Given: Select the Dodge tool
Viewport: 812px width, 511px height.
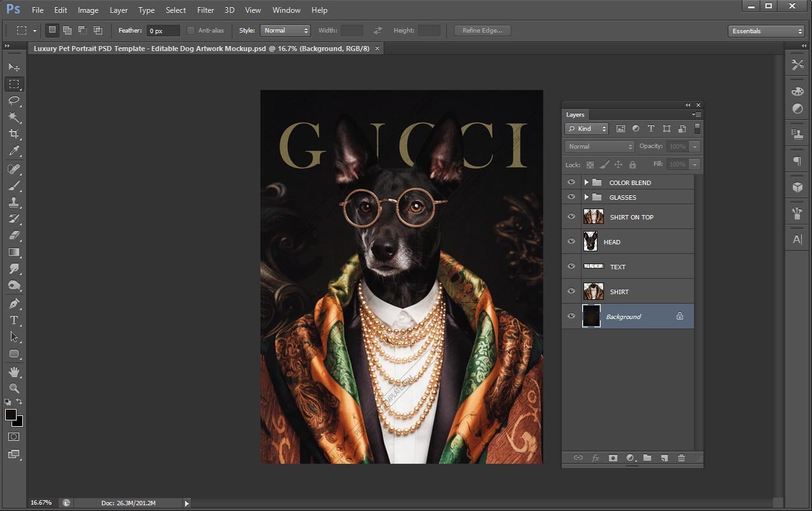Looking at the screenshot, I should (x=14, y=285).
